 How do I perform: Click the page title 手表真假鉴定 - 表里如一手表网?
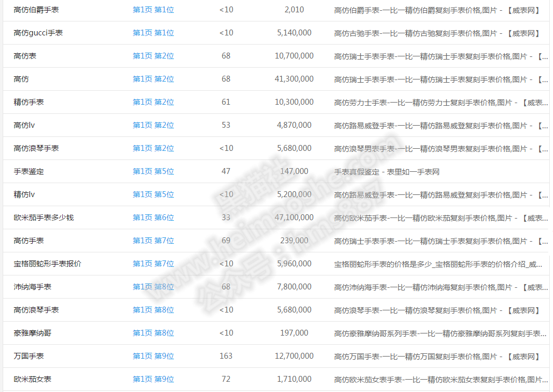click(387, 172)
